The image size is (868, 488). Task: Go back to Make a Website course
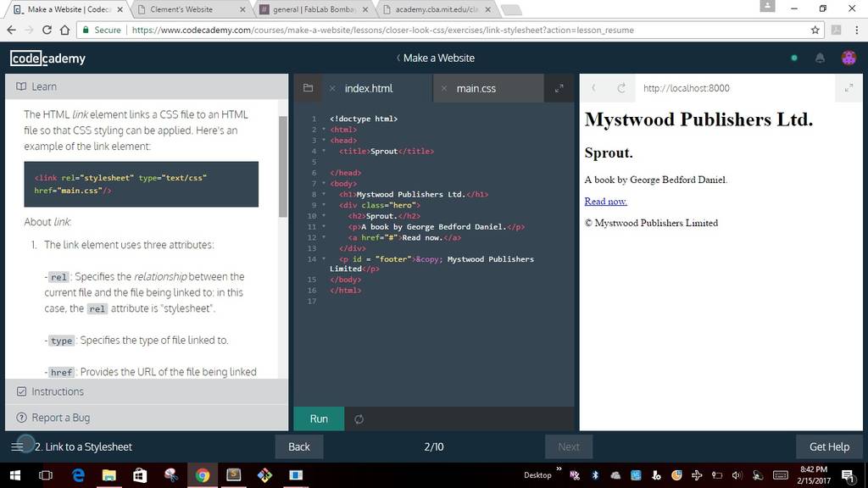pyautogui.click(x=435, y=58)
